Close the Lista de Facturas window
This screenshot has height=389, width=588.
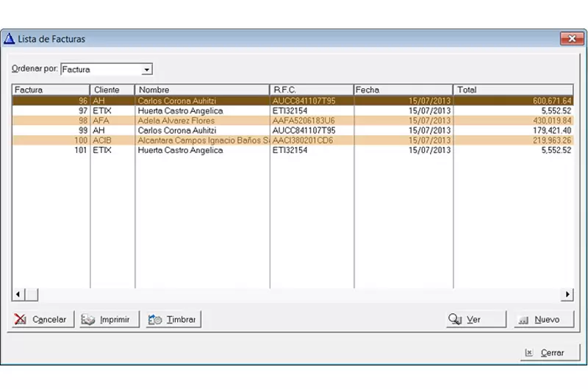click(571, 38)
